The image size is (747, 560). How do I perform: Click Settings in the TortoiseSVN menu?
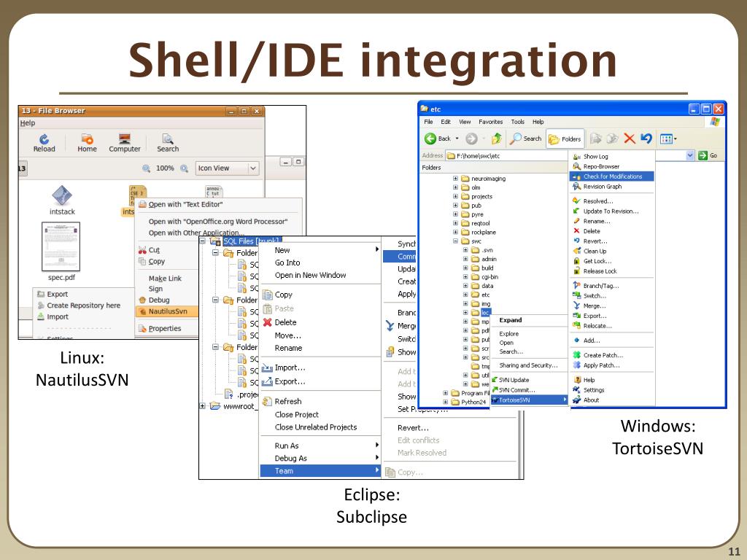(594, 390)
